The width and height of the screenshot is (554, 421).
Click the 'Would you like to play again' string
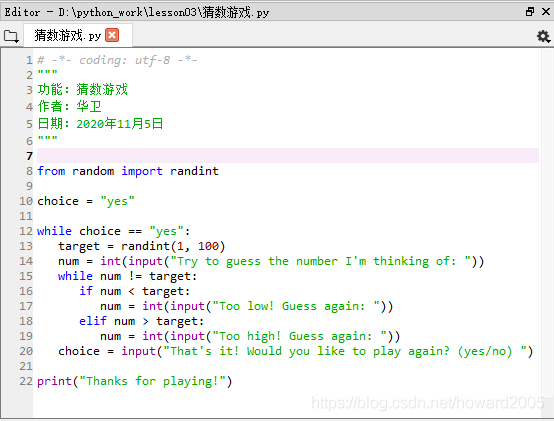click(x=345, y=351)
